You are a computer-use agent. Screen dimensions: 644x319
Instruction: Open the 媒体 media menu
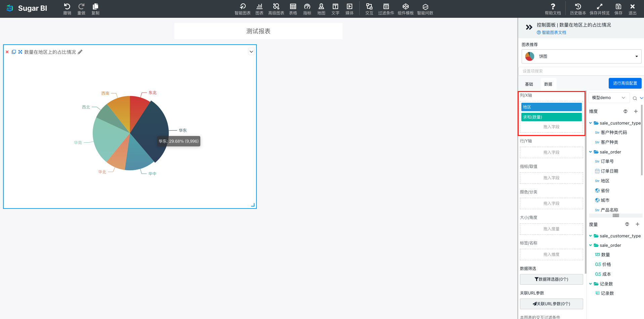349,9
